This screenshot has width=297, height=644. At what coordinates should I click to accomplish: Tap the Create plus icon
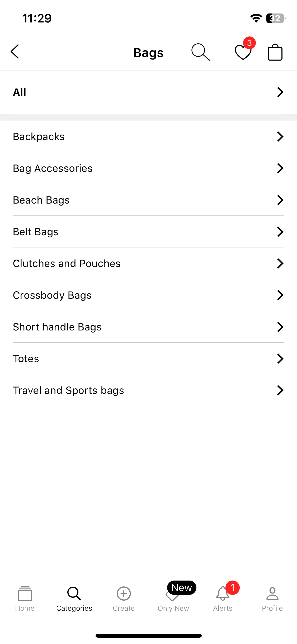point(124,594)
